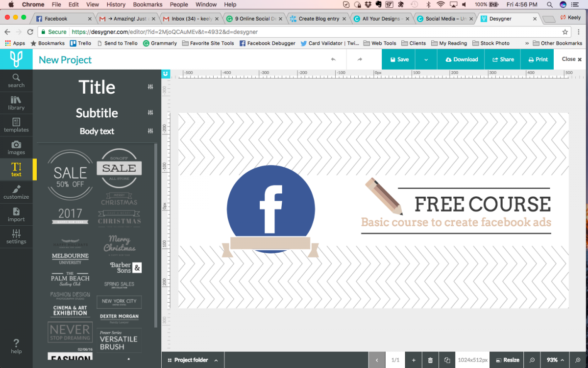Undo the last action arrow
The width and height of the screenshot is (588, 368).
333,59
